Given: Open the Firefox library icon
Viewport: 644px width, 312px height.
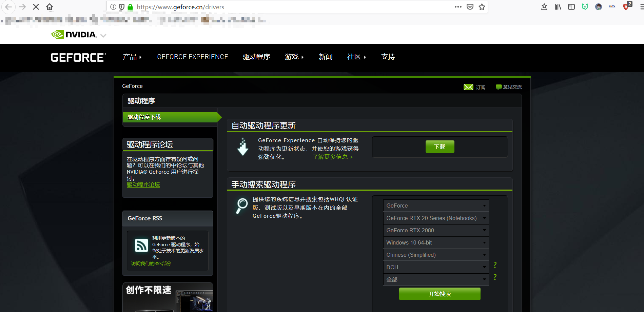Looking at the screenshot, I should point(558,7).
